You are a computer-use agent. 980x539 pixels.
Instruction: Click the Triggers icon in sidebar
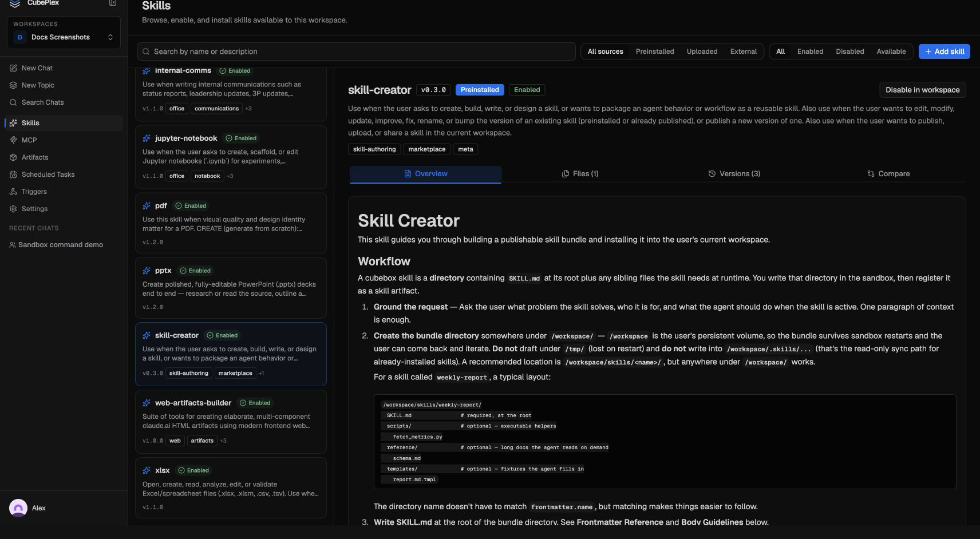pyautogui.click(x=13, y=192)
